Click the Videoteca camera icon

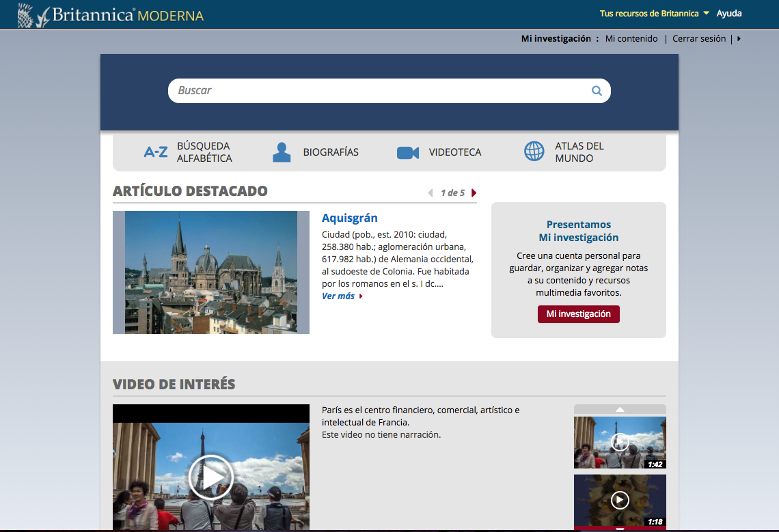[x=408, y=152]
